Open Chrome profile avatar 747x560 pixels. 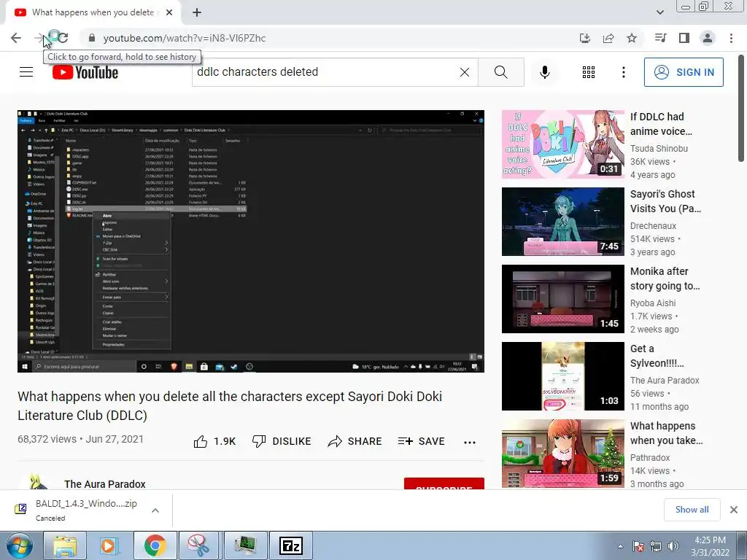pos(708,38)
